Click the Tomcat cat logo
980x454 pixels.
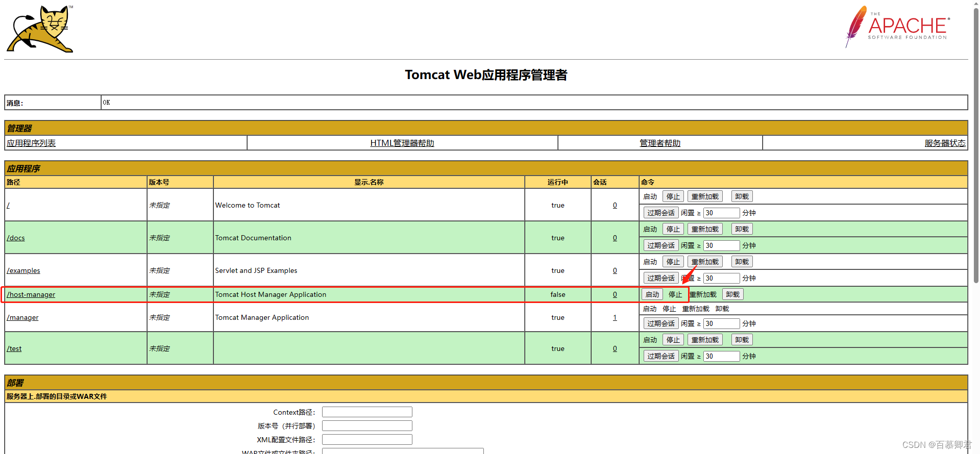pos(40,29)
